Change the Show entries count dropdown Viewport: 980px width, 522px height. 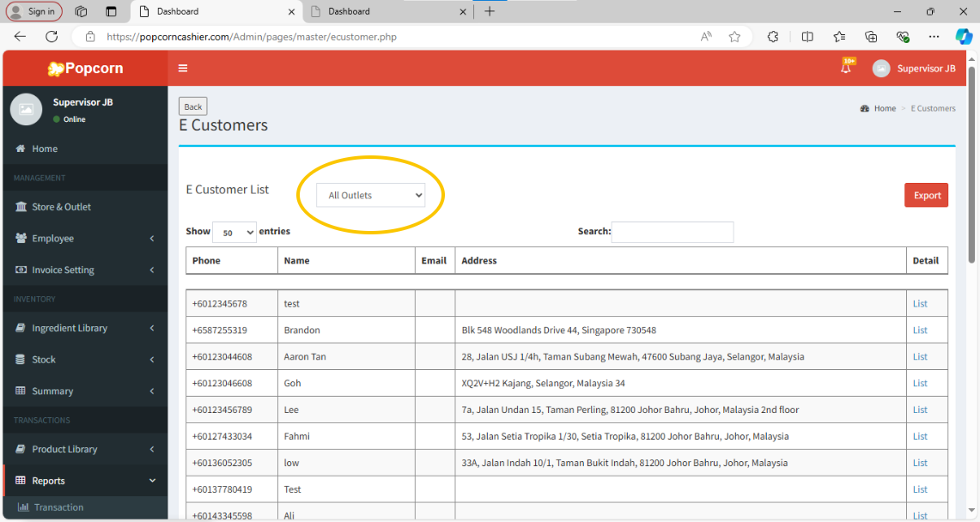pos(234,233)
